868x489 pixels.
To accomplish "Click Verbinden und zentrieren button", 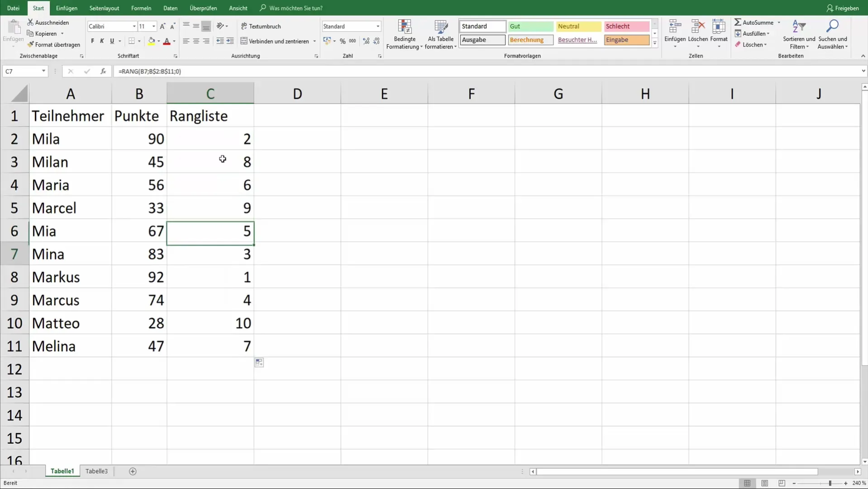I will [x=275, y=41].
